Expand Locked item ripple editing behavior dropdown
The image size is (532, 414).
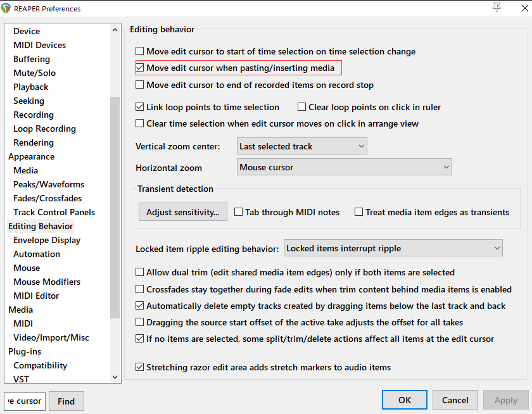[x=393, y=248]
